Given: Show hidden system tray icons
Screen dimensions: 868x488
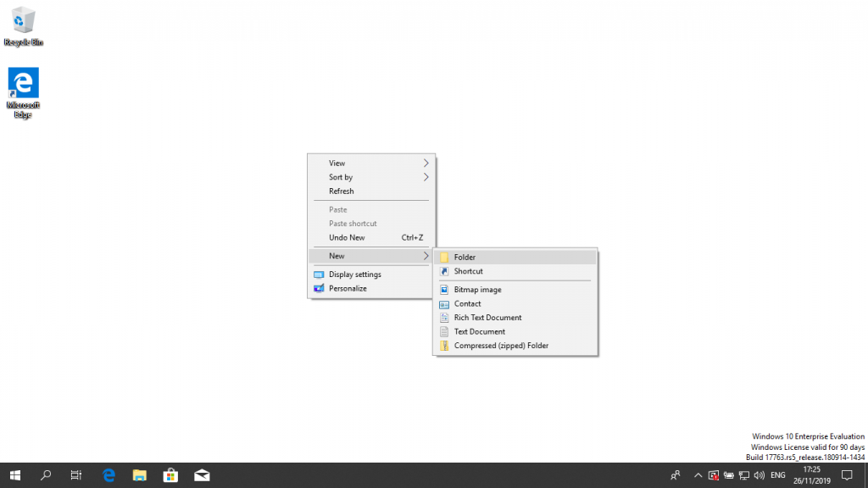Looking at the screenshot, I should (x=698, y=475).
